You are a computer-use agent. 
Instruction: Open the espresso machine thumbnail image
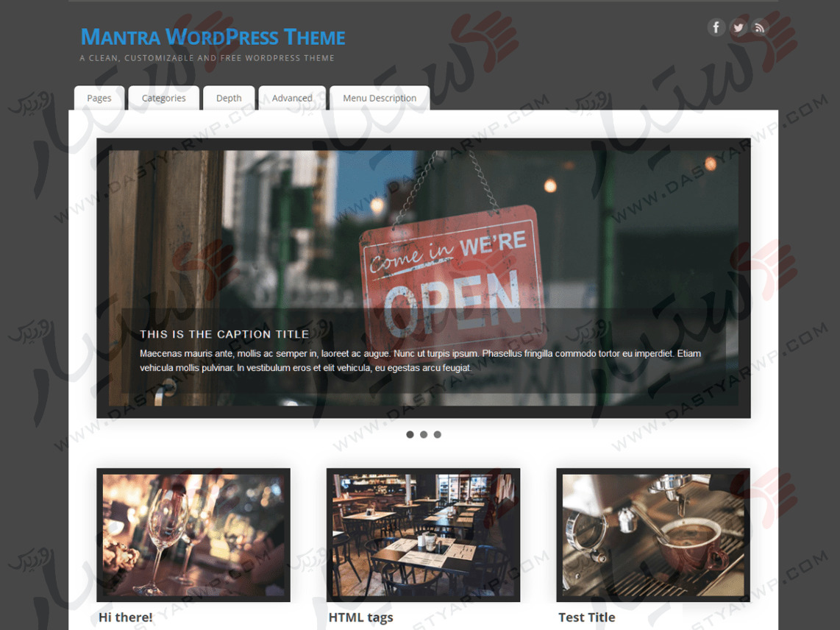pyautogui.click(x=653, y=535)
